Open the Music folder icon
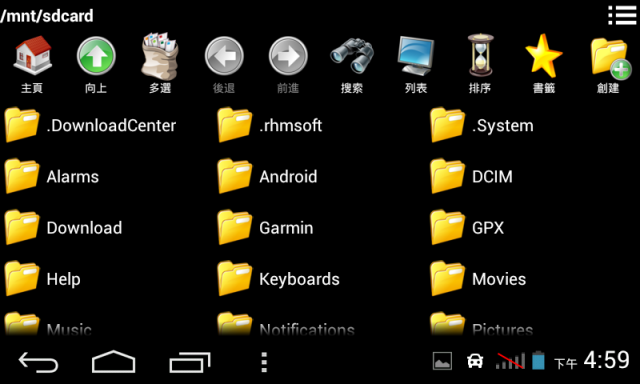The image size is (640, 384). tap(22, 324)
